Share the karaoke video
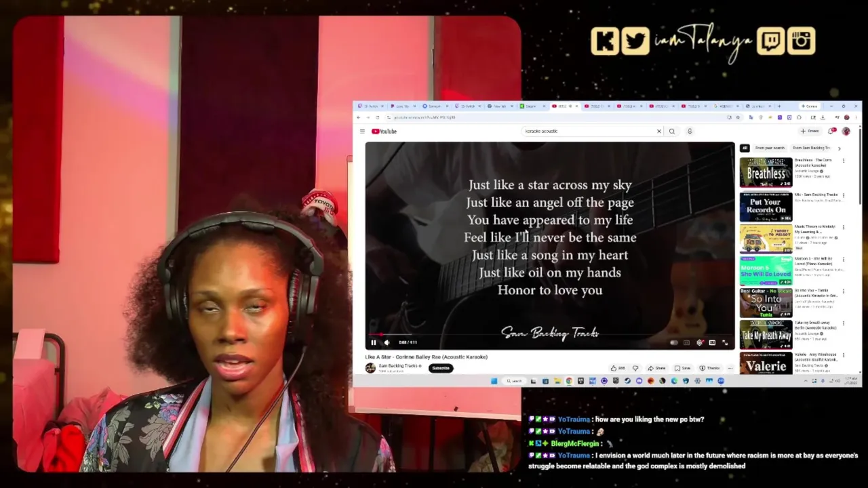 (x=656, y=368)
